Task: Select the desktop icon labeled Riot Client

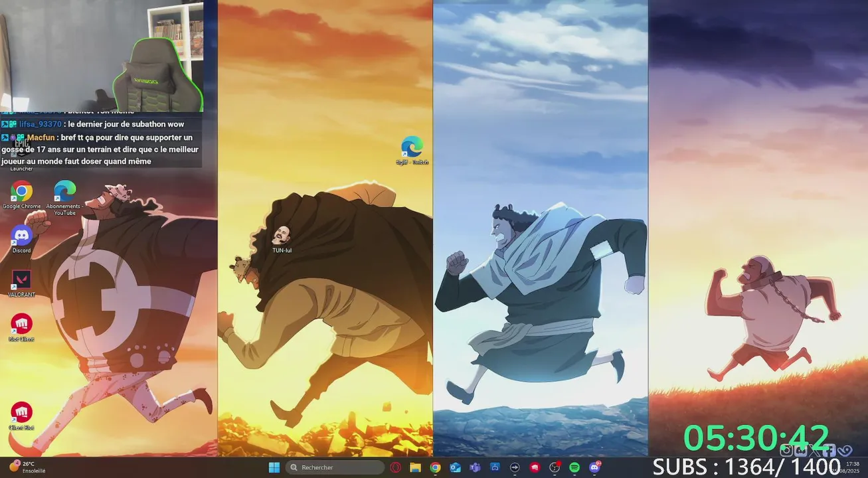Action: coord(21,327)
